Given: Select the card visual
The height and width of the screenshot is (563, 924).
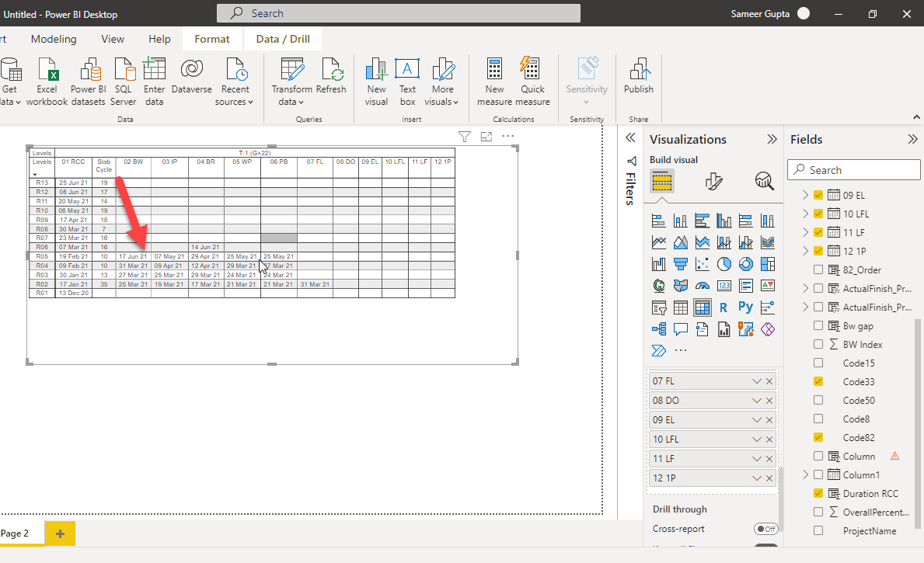Looking at the screenshot, I should point(724,286).
